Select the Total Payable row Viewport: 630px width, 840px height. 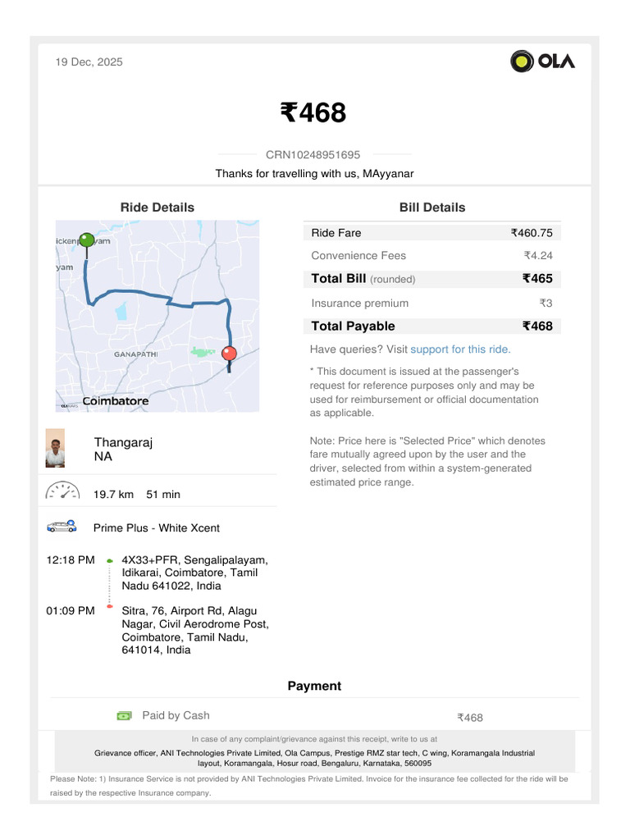pos(431,326)
